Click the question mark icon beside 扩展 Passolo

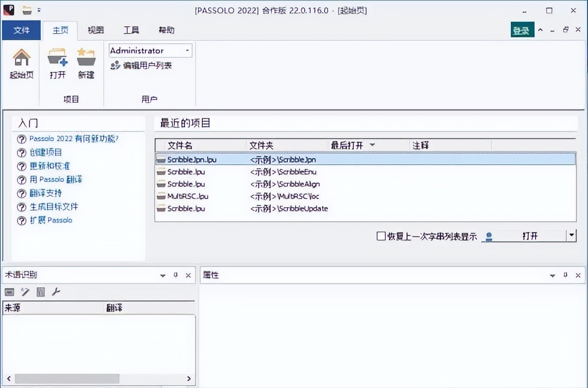[21, 221]
